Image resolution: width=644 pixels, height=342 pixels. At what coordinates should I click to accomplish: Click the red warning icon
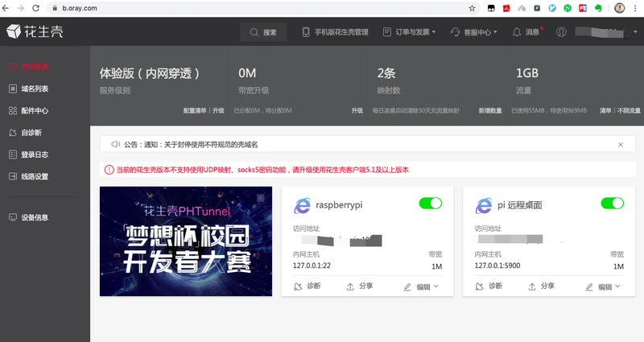click(x=109, y=170)
